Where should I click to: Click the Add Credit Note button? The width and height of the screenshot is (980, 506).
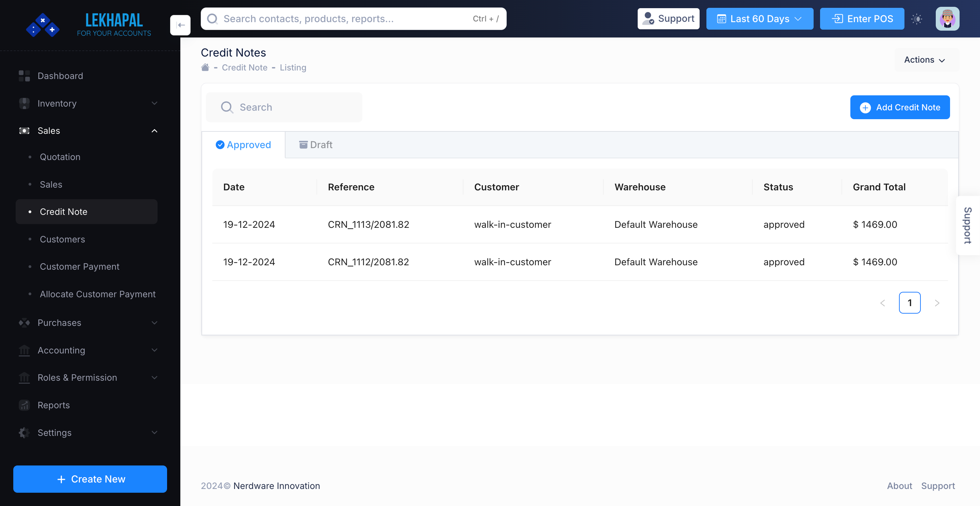point(900,107)
